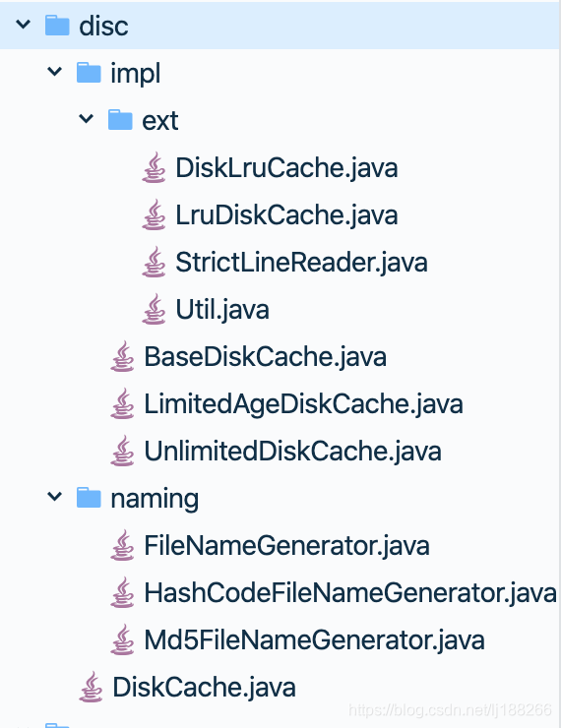Open LimitedAgeDiskCache.java file
This screenshot has height=728, width=561.
(x=304, y=404)
